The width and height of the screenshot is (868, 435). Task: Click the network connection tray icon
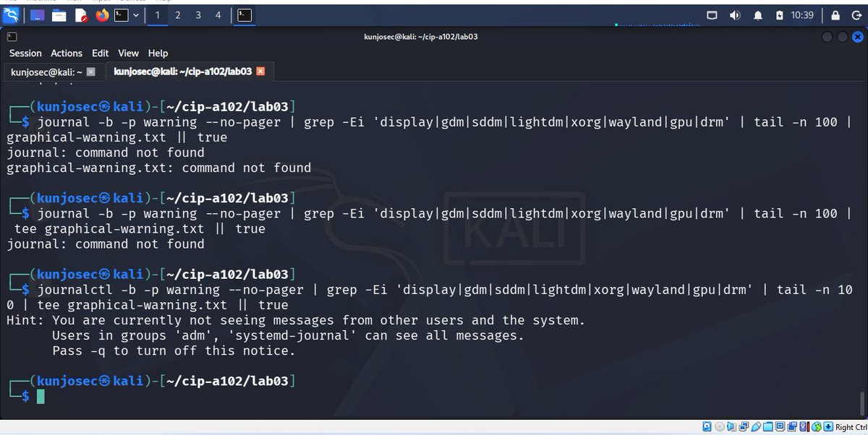(x=712, y=15)
